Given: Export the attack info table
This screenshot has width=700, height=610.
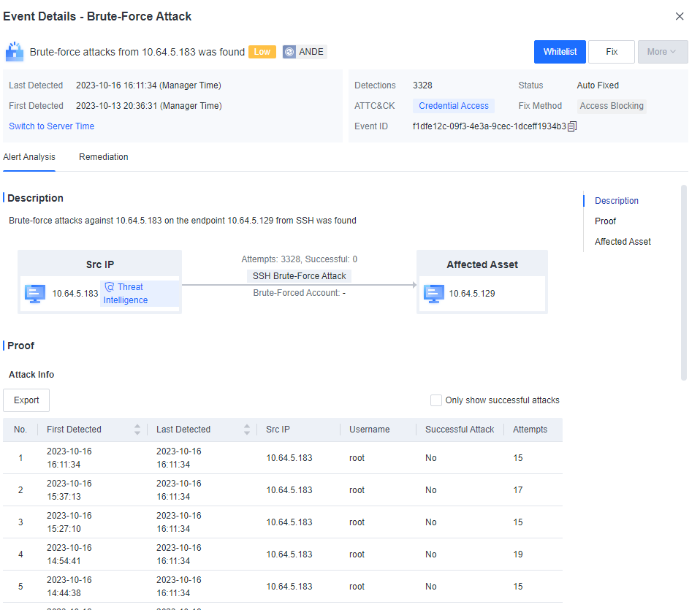Looking at the screenshot, I should click(26, 400).
